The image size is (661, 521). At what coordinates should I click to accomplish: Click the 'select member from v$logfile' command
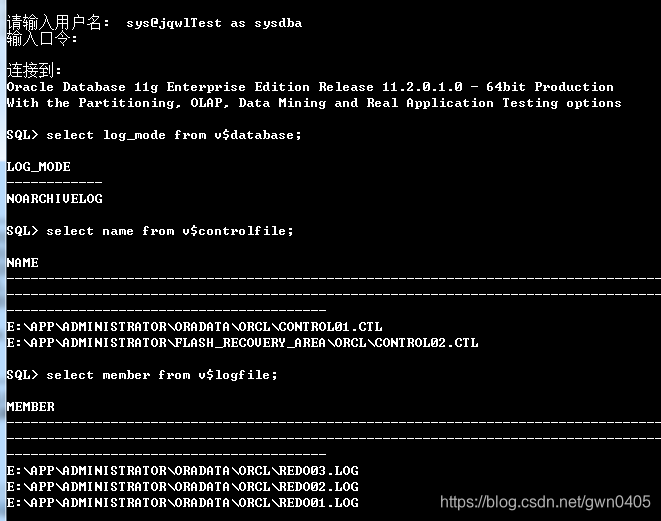click(162, 375)
